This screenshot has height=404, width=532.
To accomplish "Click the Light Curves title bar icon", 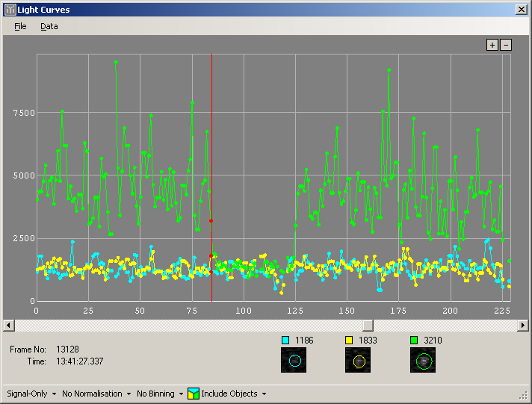I will click(x=10, y=10).
